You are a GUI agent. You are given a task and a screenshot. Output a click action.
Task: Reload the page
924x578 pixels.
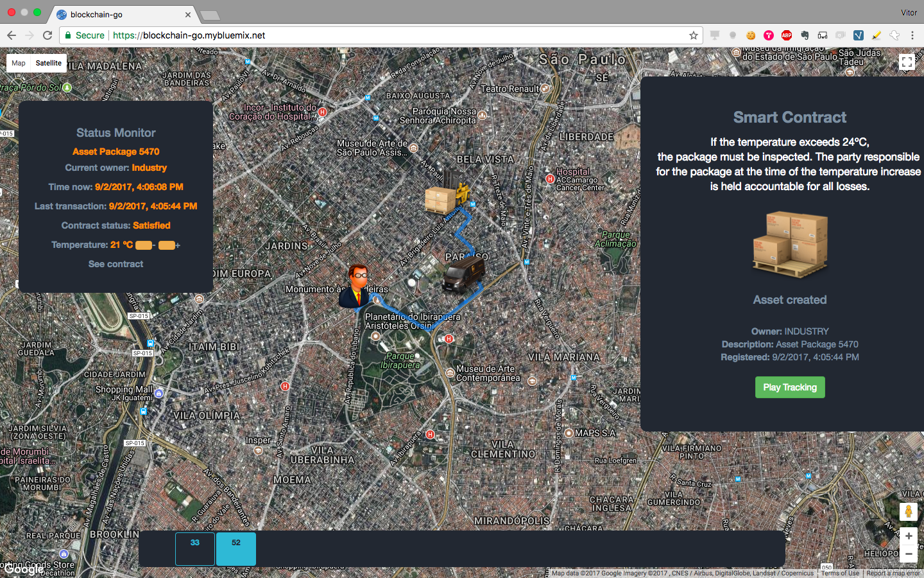point(47,35)
